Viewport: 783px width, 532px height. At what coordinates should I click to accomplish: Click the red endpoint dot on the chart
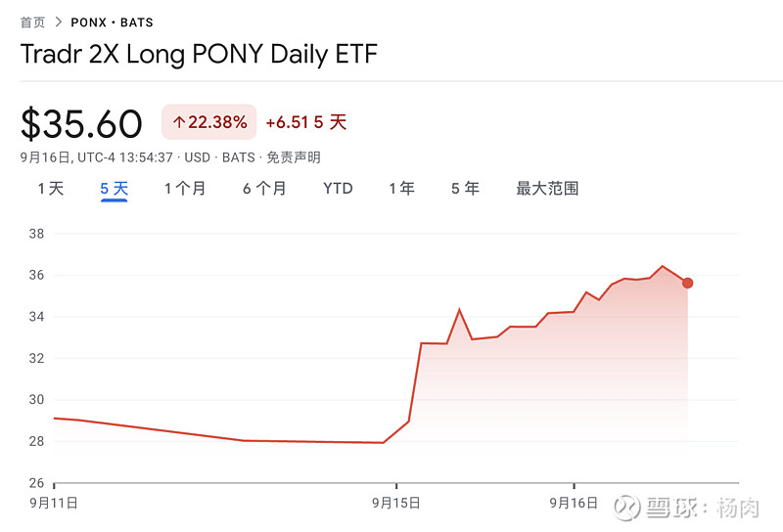coord(688,283)
